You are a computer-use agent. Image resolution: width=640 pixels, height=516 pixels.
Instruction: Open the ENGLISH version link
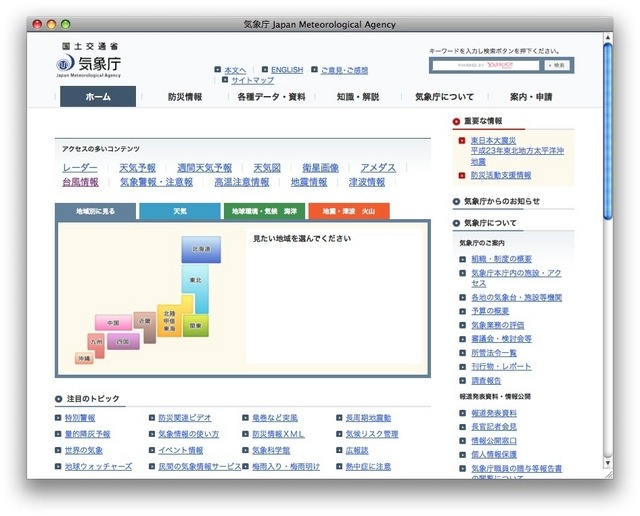287,70
